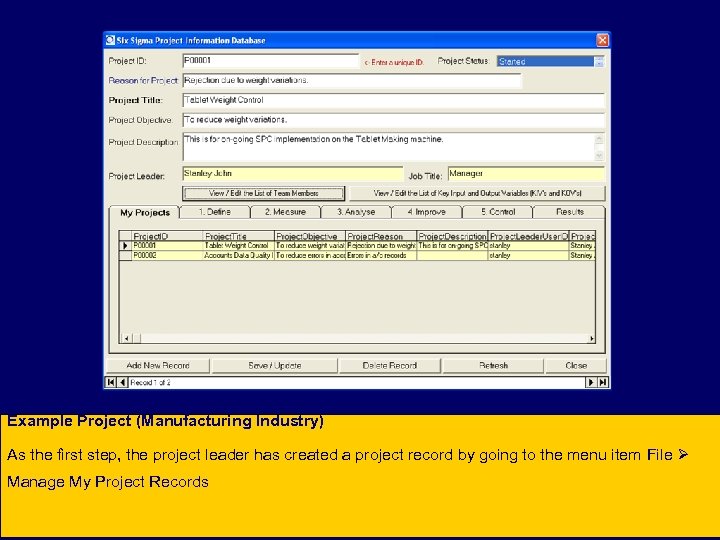Go to first record navigation arrow

click(x=110, y=382)
